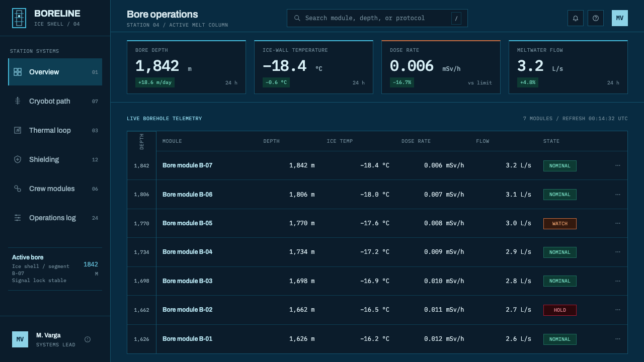Click the Shielding shield icon
Screen dimensions: 644x362
click(18, 159)
